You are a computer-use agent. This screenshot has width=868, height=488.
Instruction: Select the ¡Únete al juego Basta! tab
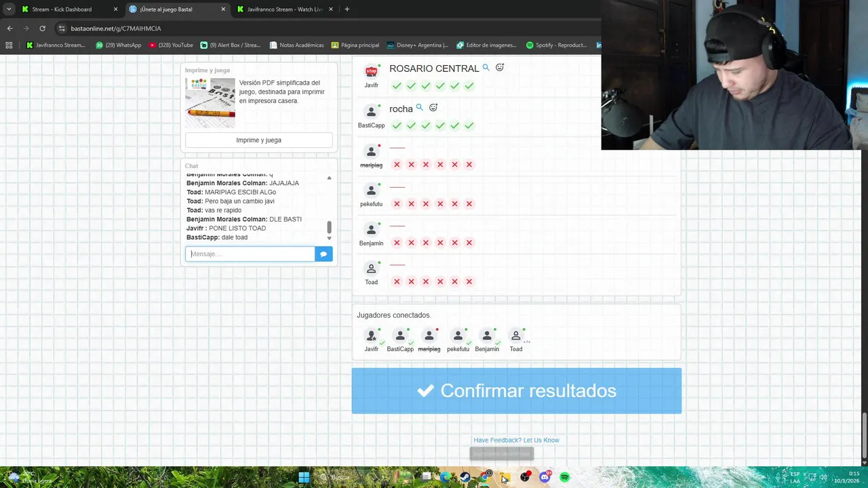(176, 9)
